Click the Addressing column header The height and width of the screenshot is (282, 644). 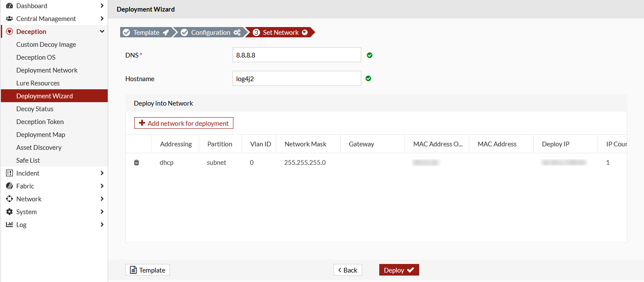click(x=176, y=144)
